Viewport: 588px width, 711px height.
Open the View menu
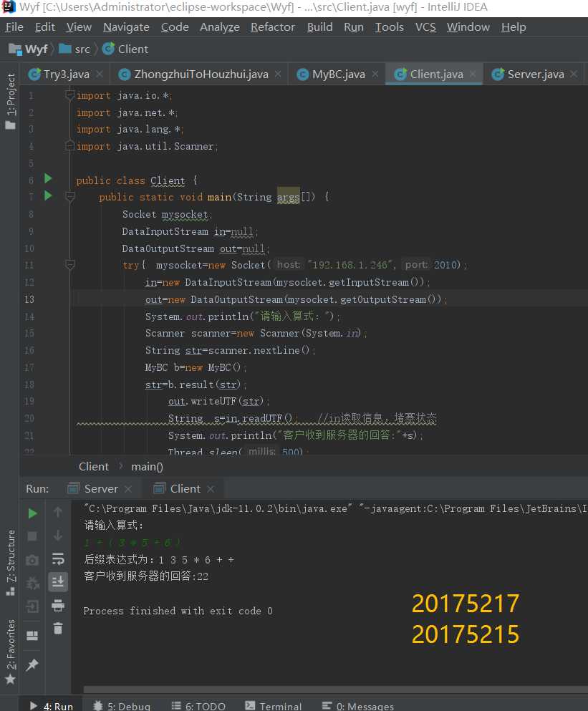79,27
